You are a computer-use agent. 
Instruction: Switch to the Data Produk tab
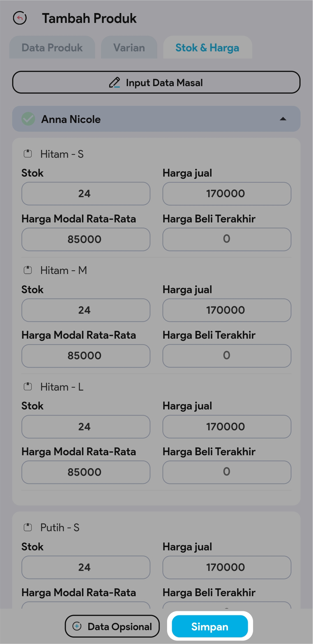(x=52, y=48)
